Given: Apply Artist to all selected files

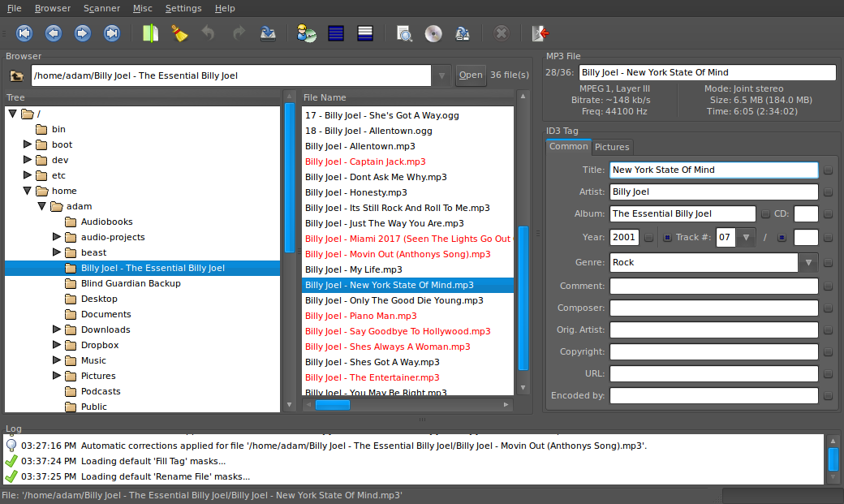Looking at the screenshot, I should pos(828,192).
